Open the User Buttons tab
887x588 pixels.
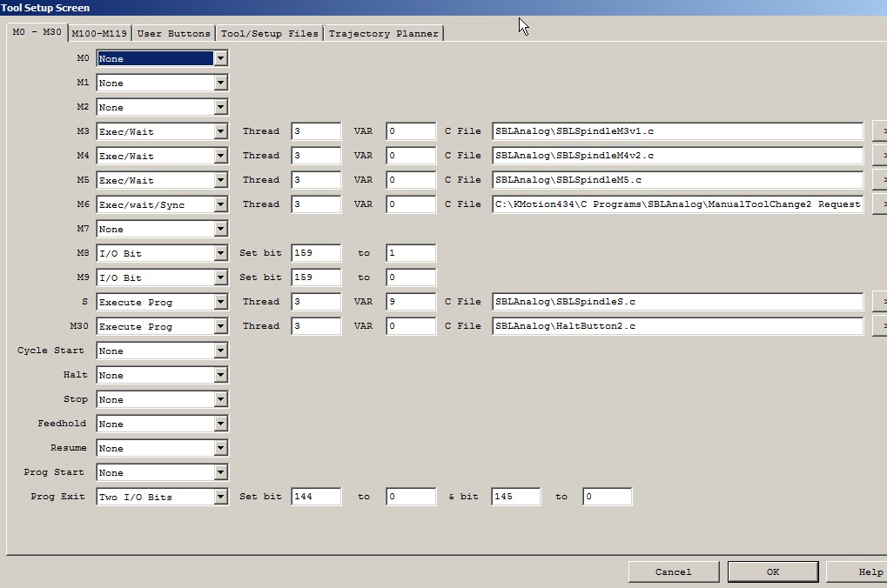pos(173,33)
